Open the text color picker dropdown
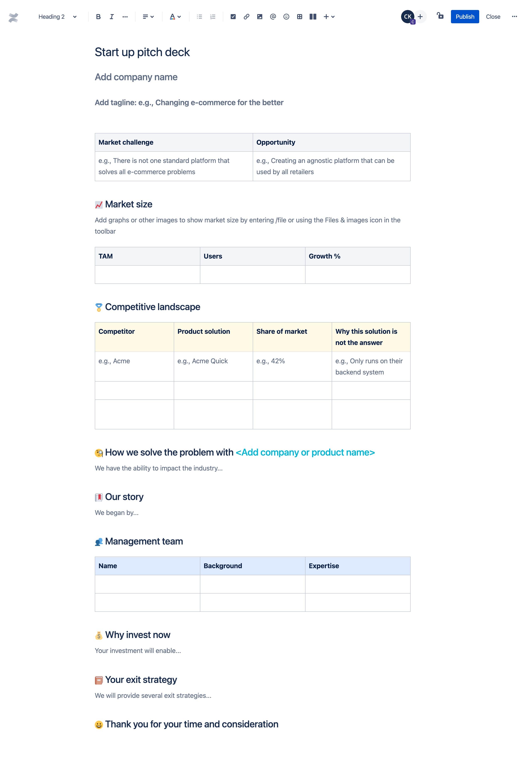This screenshot has height=776, width=532. 179,16
